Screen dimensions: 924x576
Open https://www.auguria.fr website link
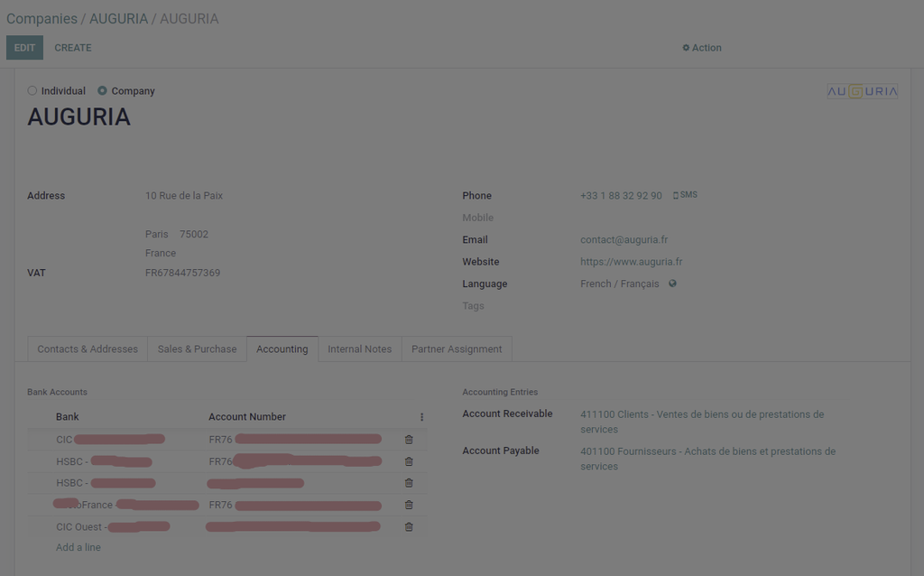pos(631,262)
